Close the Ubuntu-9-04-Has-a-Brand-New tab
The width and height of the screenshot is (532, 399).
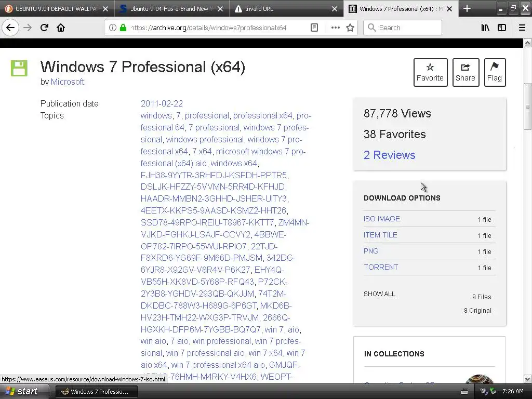[220, 9]
